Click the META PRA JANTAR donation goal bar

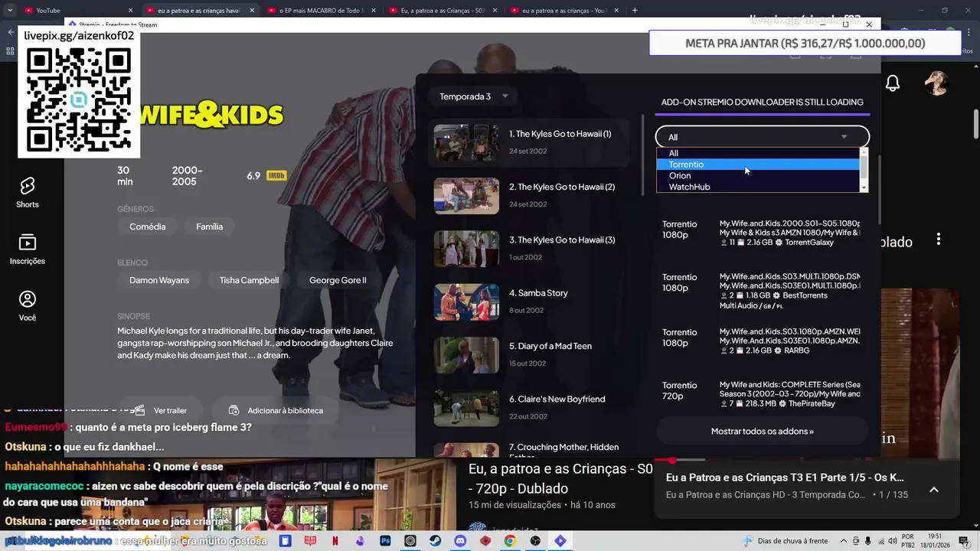(x=805, y=44)
